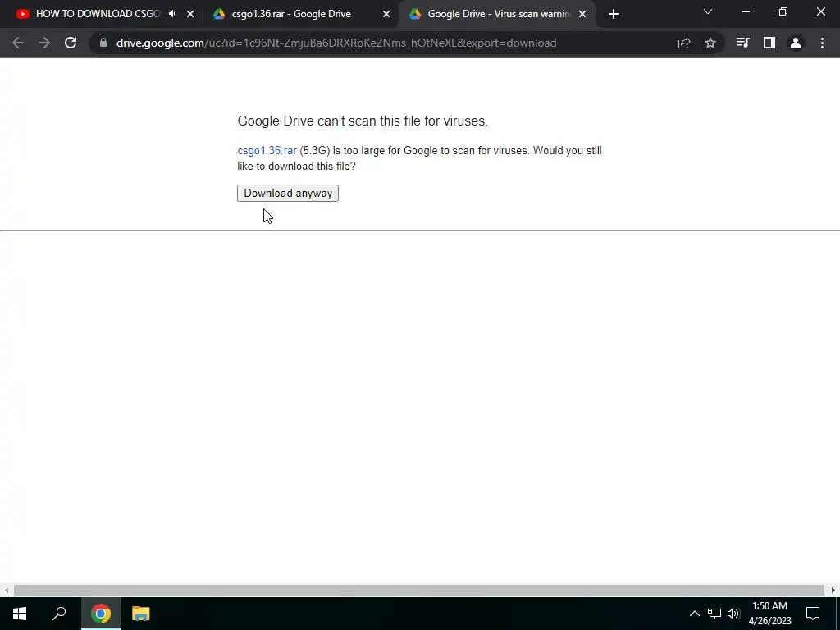Open the network status tray icon

pos(714,614)
